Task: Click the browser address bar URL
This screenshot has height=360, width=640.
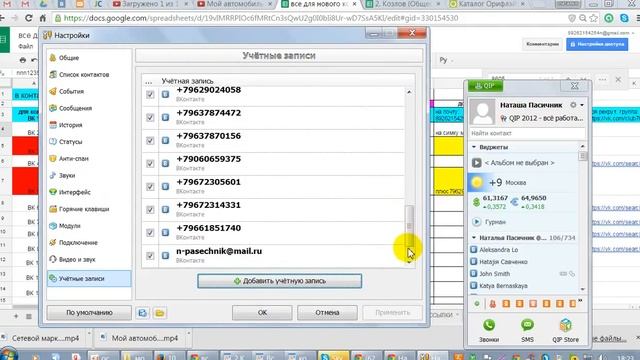Action: pos(261,18)
